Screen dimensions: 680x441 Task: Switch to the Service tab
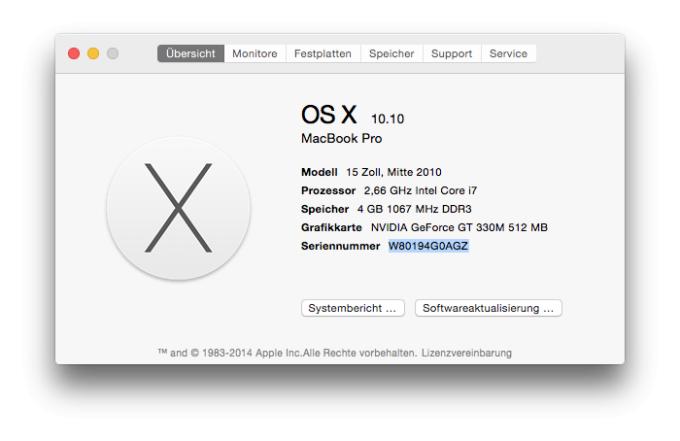[x=508, y=53]
